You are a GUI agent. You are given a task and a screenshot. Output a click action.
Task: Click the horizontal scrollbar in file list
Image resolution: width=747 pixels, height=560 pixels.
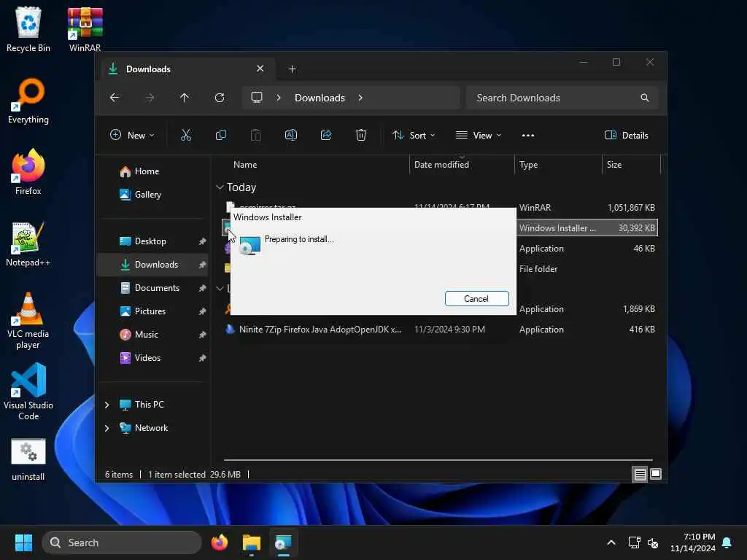438,460
